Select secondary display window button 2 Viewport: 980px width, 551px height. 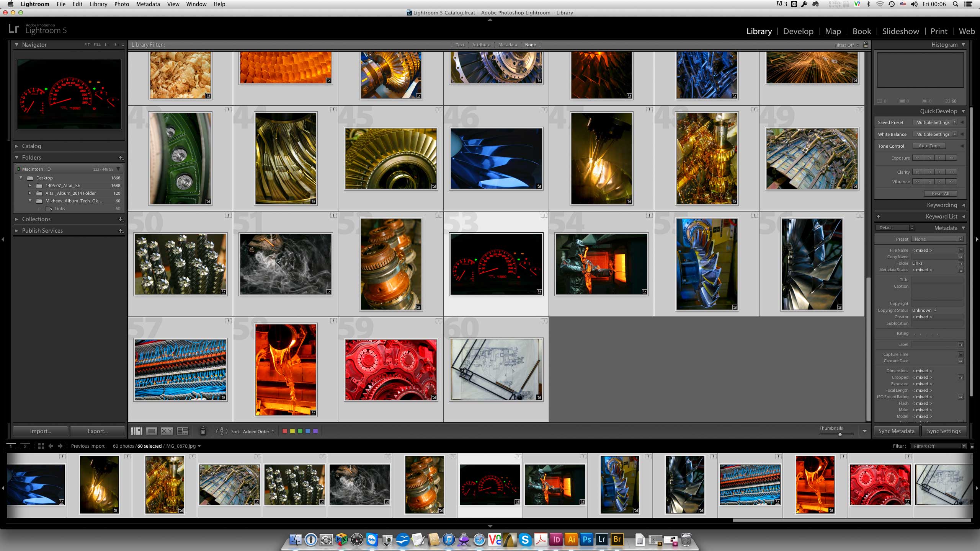click(x=25, y=446)
